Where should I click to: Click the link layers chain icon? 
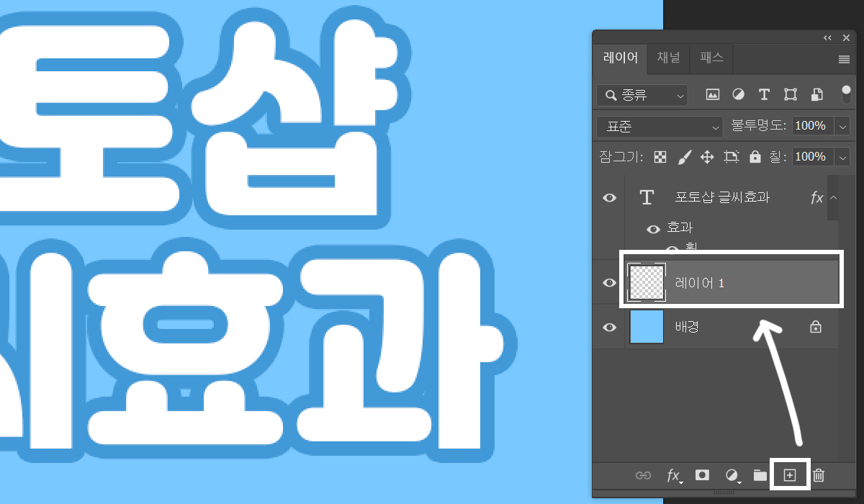643,475
